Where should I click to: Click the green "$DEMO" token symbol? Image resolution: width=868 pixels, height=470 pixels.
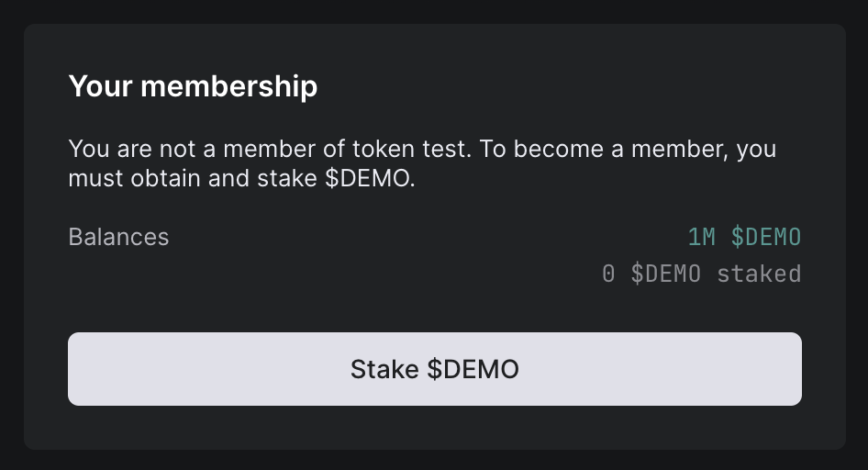[766, 238]
